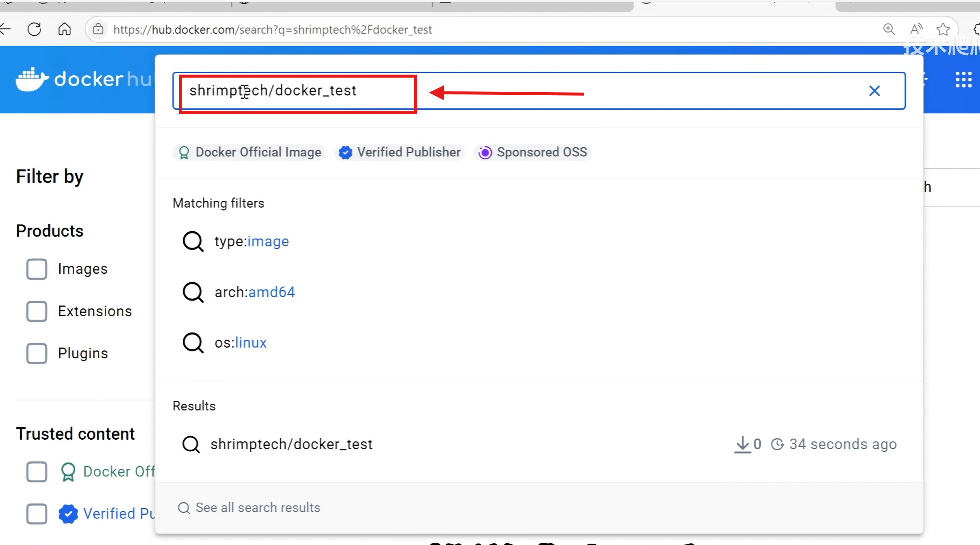This screenshot has height=545, width=980.
Task: Choose the type:image matching filter
Action: click(x=539, y=241)
